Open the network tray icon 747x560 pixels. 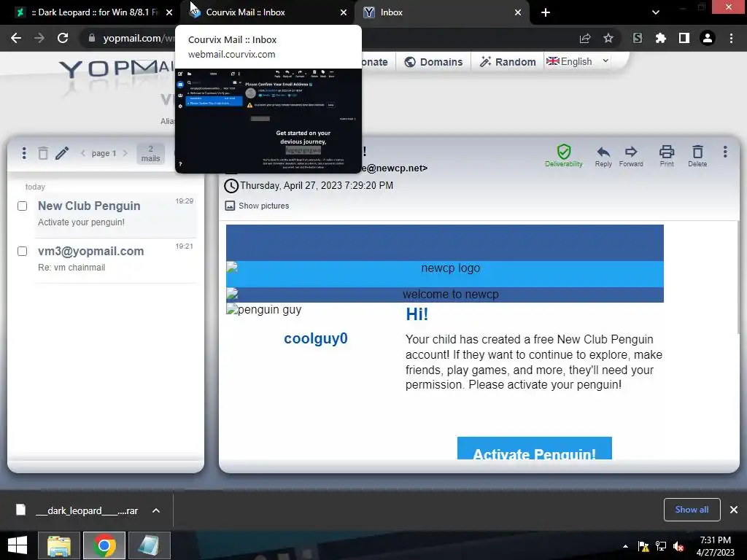coord(661,546)
